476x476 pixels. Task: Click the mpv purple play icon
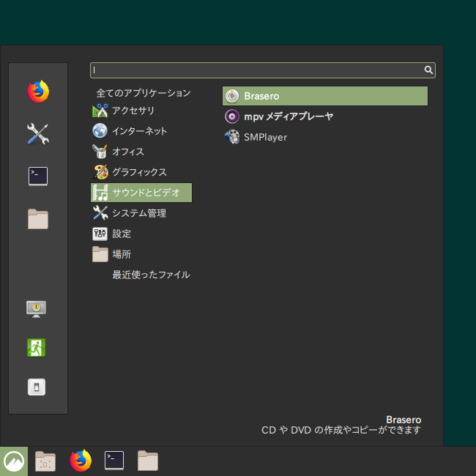click(232, 116)
